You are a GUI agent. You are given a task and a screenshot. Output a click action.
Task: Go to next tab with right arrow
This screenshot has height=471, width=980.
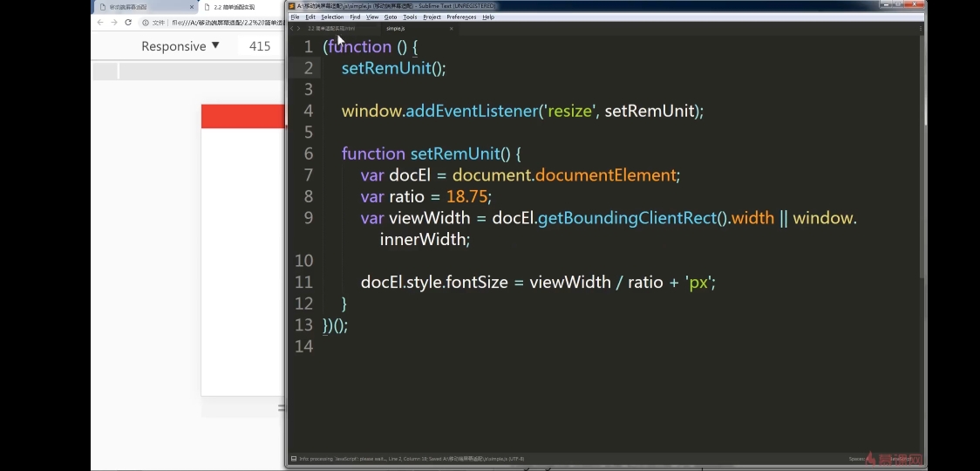coord(299,28)
